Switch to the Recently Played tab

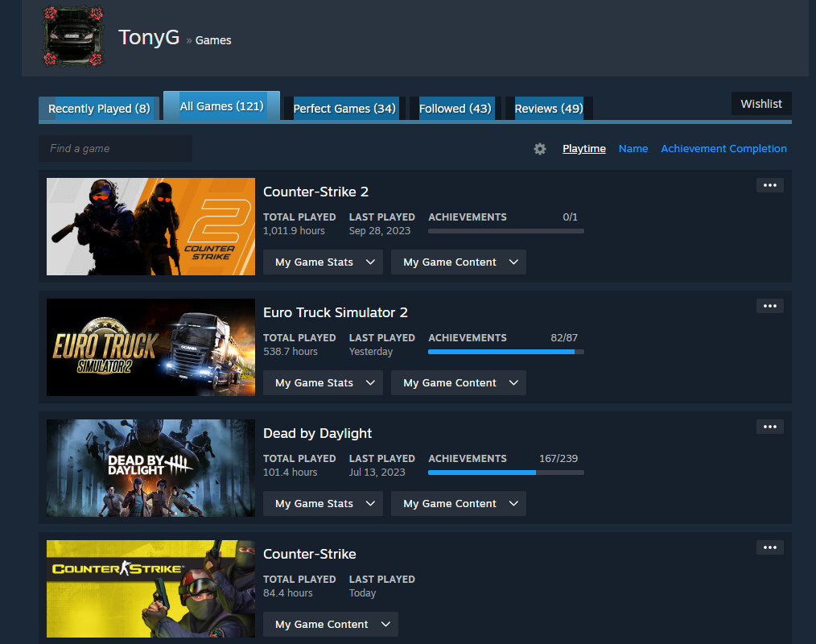click(x=99, y=109)
